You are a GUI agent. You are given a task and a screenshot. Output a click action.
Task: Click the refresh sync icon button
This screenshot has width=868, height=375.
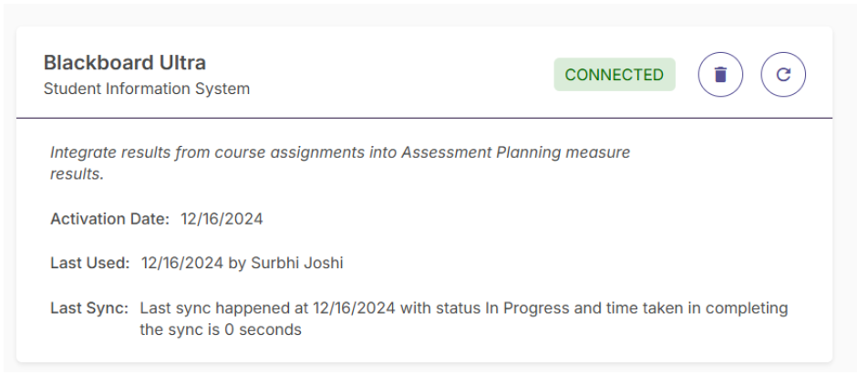(x=783, y=75)
